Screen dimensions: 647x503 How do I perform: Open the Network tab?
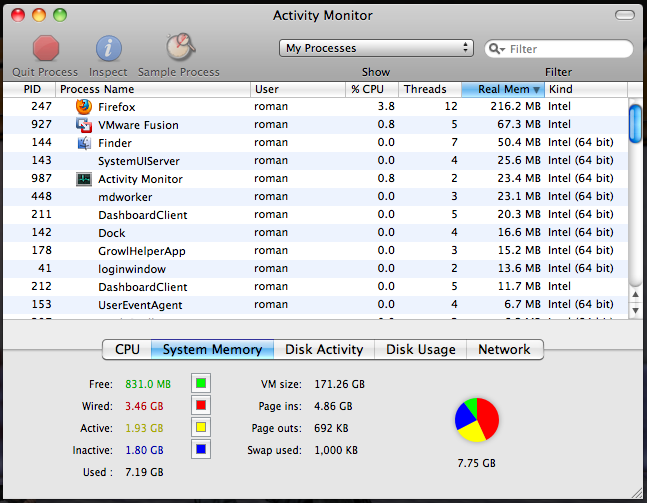click(x=504, y=350)
